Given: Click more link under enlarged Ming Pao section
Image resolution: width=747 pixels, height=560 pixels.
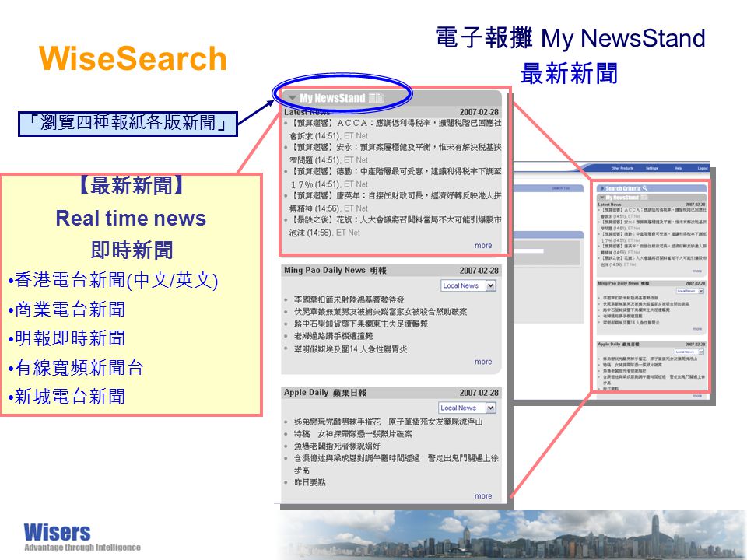Looking at the screenshot, I should 483,362.
